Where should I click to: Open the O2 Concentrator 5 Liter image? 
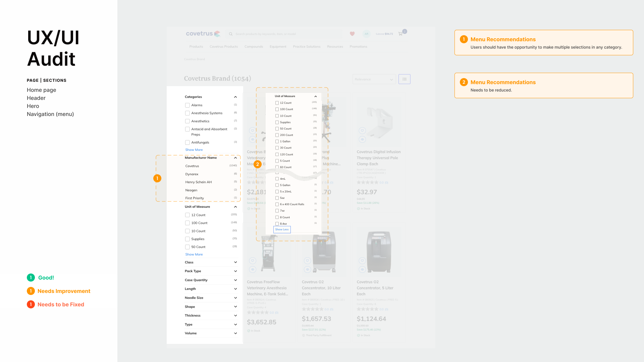click(x=379, y=252)
